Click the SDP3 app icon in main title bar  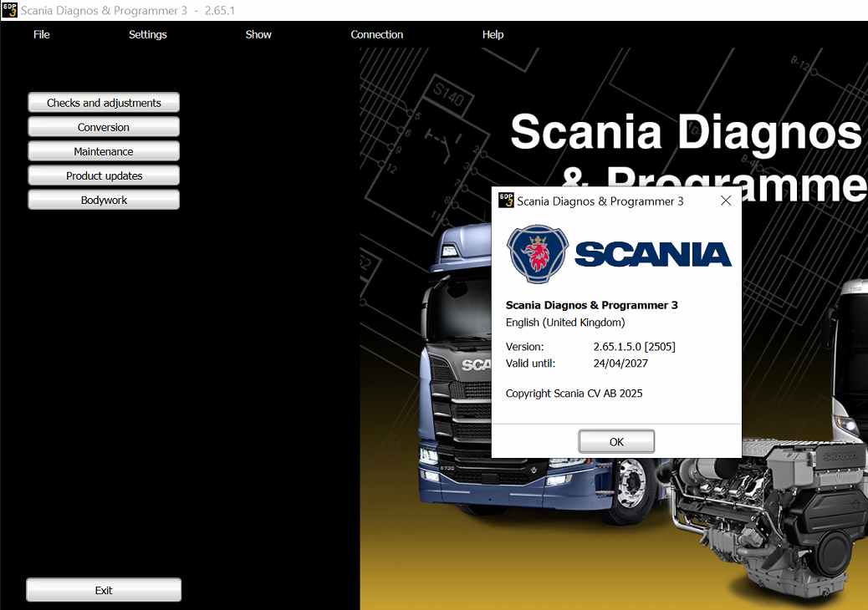pyautogui.click(x=9, y=10)
